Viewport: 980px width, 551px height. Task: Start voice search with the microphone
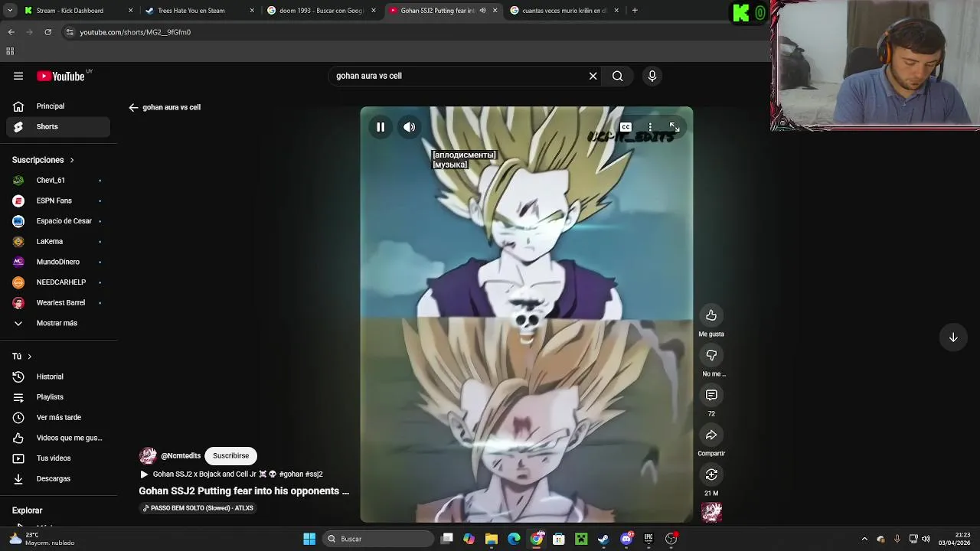pyautogui.click(x=652, y=76)
